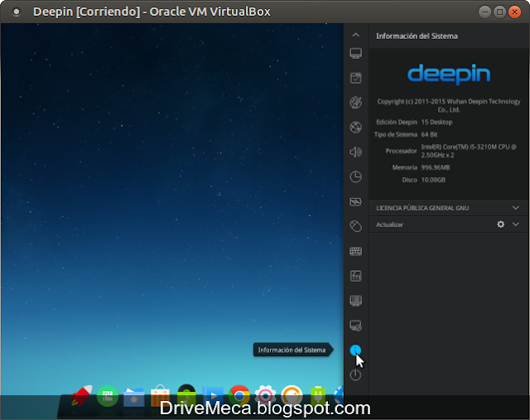Expand LICENCIA PÚBLICA GENERAL GNU chevron

tap(515, 208)
